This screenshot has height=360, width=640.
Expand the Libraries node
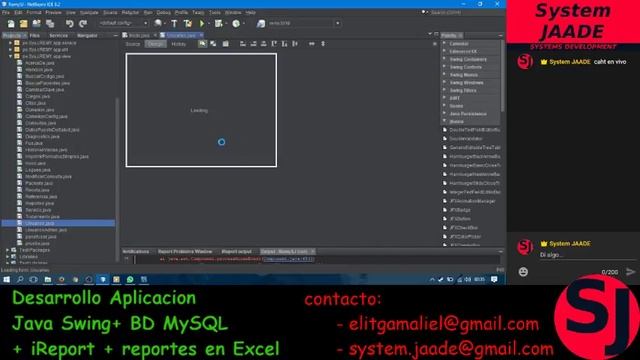[x=7, y=257]
